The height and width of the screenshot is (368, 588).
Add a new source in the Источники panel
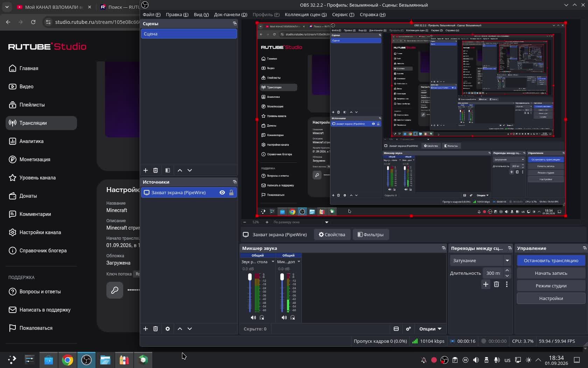click(146, 329)
